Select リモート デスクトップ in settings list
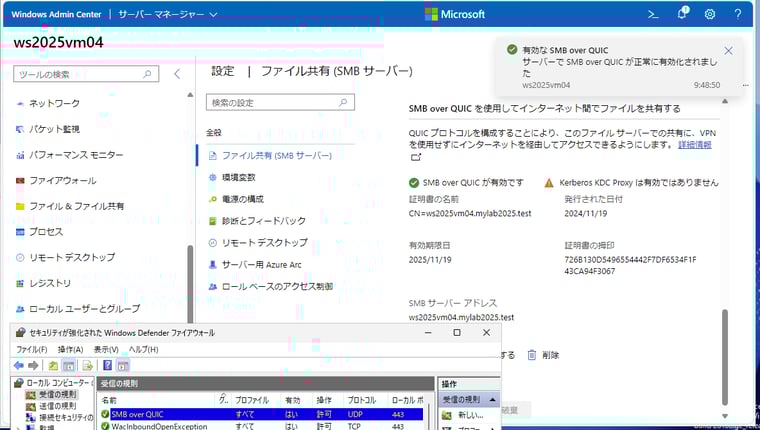Image resolution: width=760 pixels, height=430 pixels. tap(258, 243)
